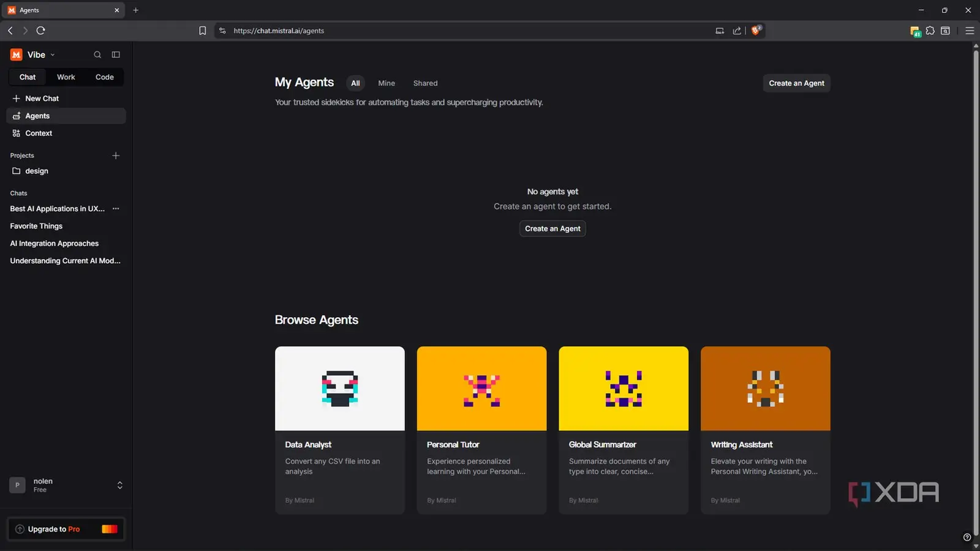
Task: Start a New Chat
Action: (66, 99)
